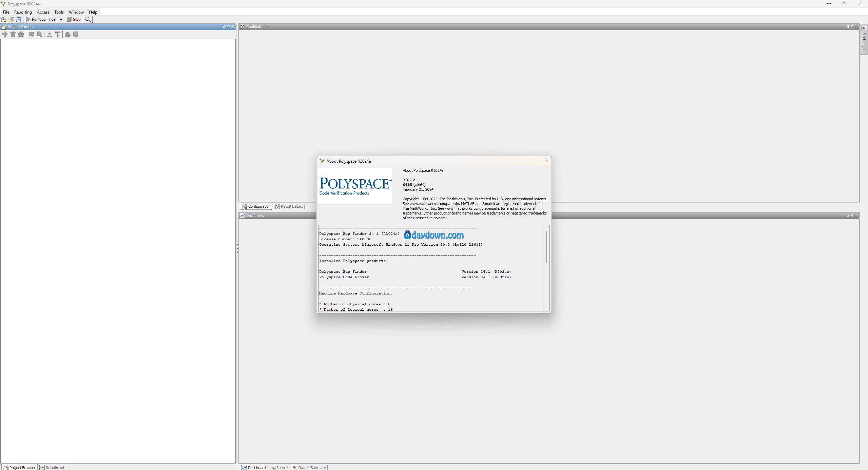
Task: Open the File menu
Action: tap(6, 12)
